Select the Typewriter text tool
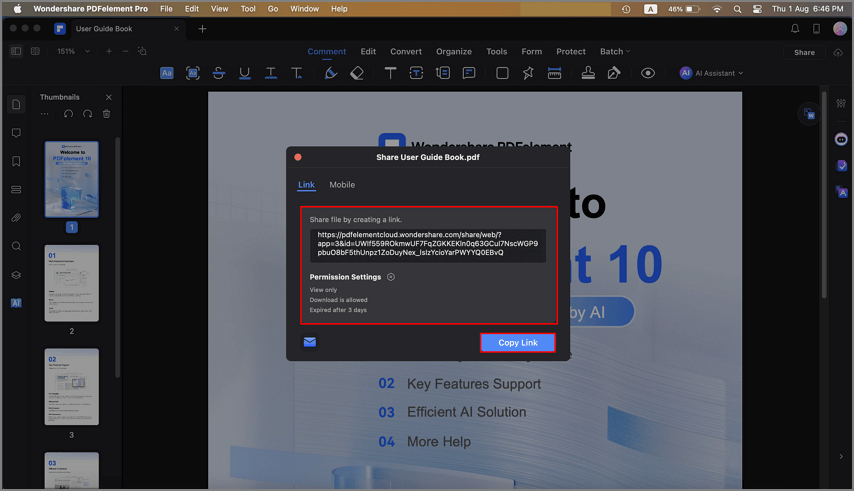The image size is (854, 491). (391, 73)
